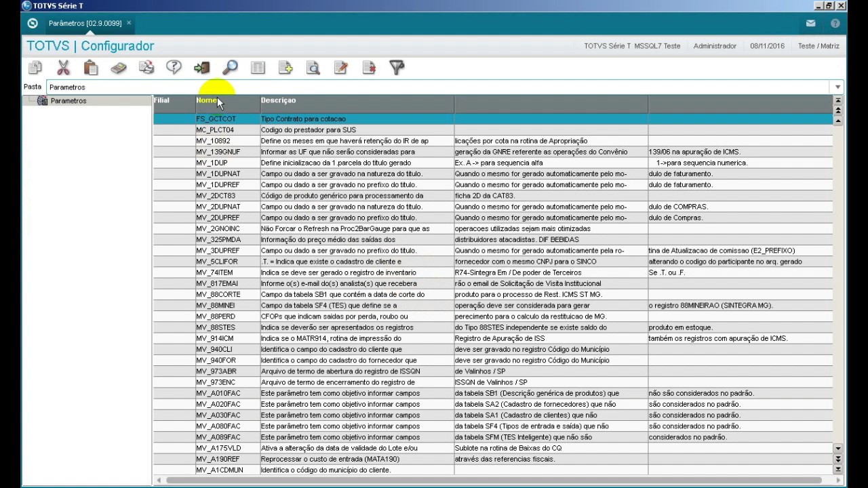Select the MV_940CLI parameter row
Screen dimensions: 868x488
click(493, 349)
